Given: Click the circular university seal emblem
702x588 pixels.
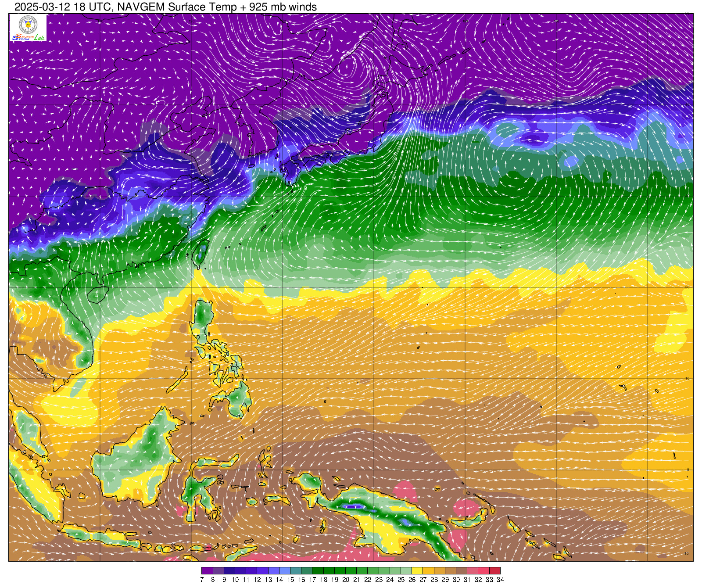Looking at the screenshot, I should click(28, 24).
